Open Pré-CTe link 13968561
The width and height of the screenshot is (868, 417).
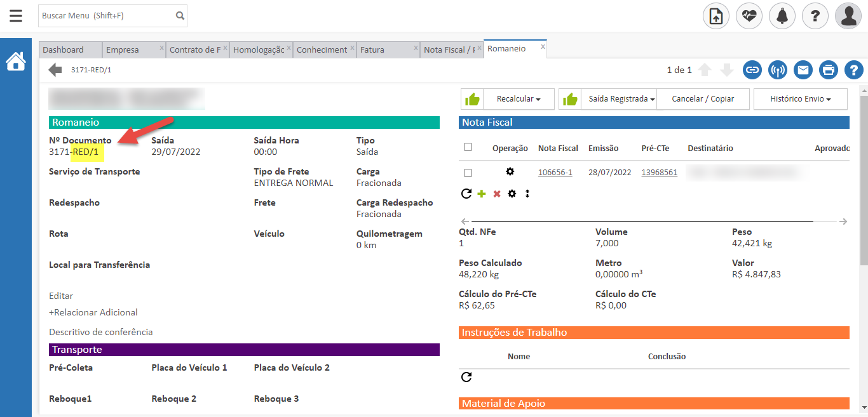tap(659, 173)
